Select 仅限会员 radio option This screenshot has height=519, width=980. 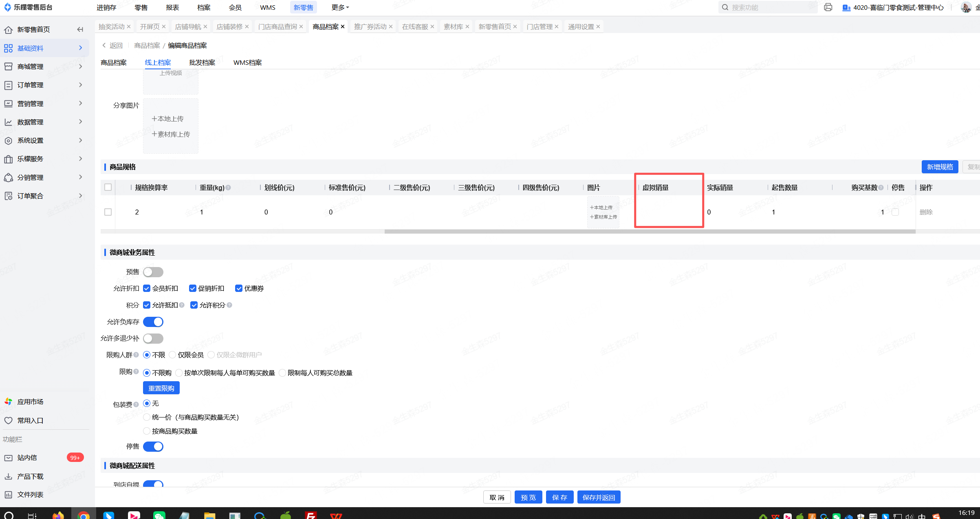coord(172,355)
